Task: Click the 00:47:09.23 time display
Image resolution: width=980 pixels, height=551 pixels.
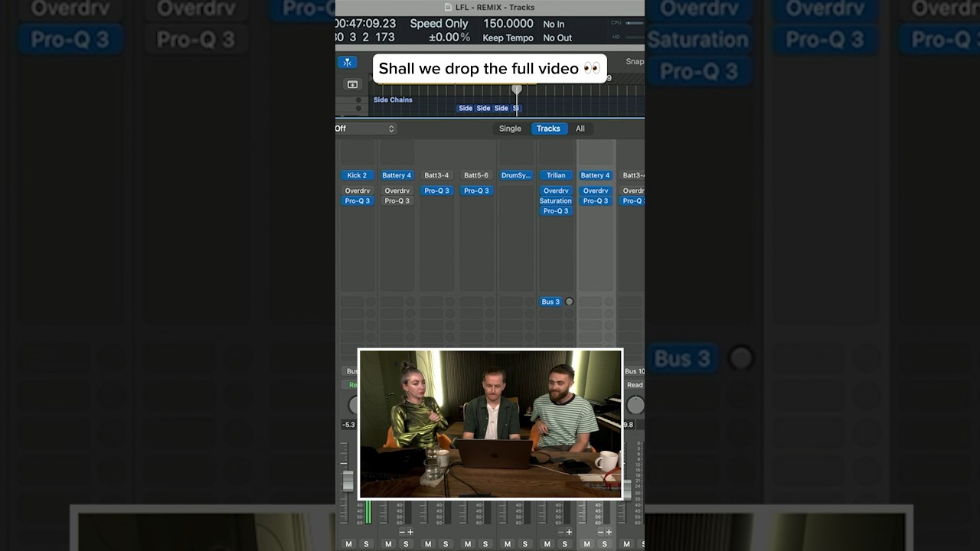Action: click(x=366, y=24)
